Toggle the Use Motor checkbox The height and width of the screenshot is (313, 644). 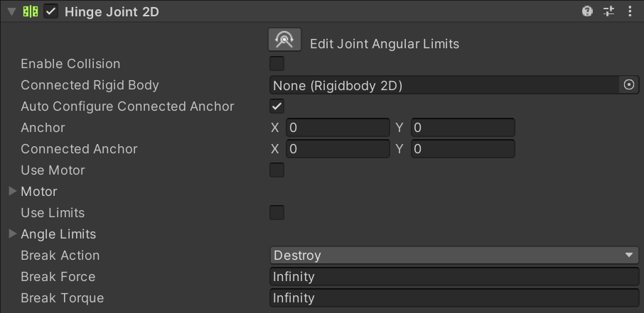click(277, 170)
